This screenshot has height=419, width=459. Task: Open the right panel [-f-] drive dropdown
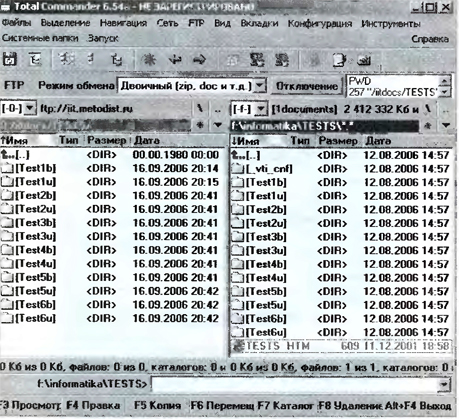coord(262,109)
